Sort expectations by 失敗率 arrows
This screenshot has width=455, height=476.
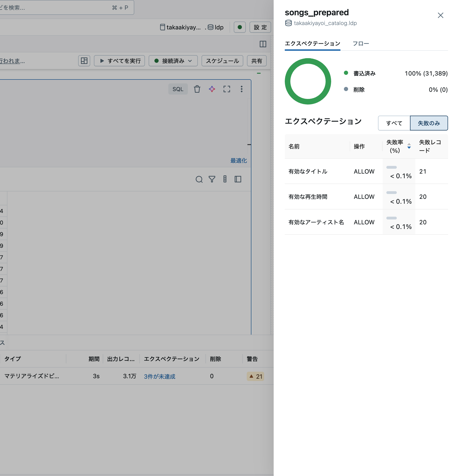409,146
